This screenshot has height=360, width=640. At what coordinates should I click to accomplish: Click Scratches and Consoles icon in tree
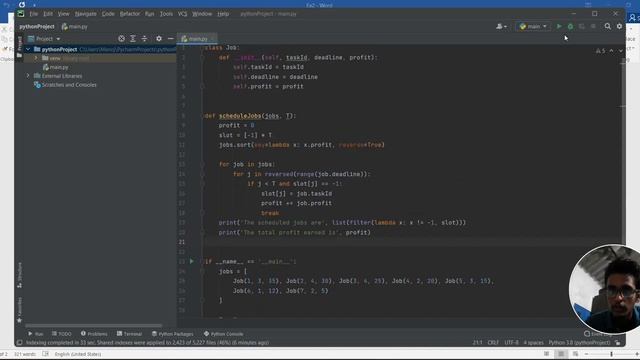tap(37, 85)
